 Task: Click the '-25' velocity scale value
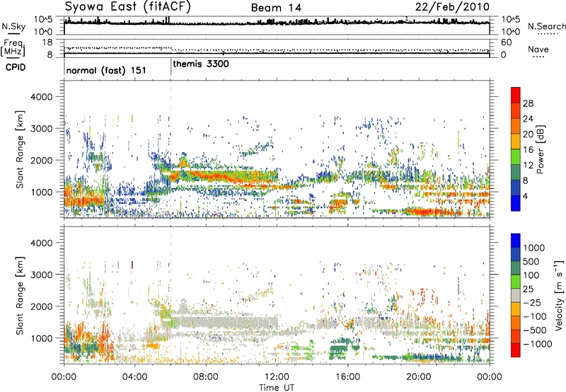coord(533,303)
